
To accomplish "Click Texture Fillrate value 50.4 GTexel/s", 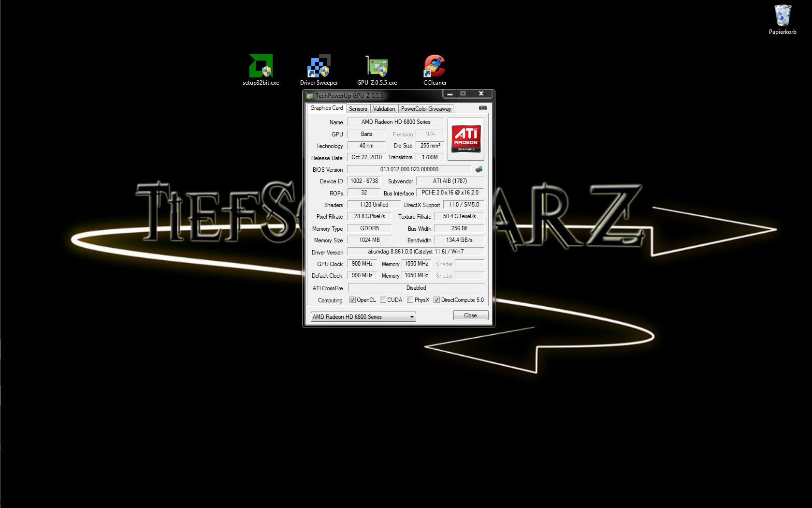I will [459, 216].
